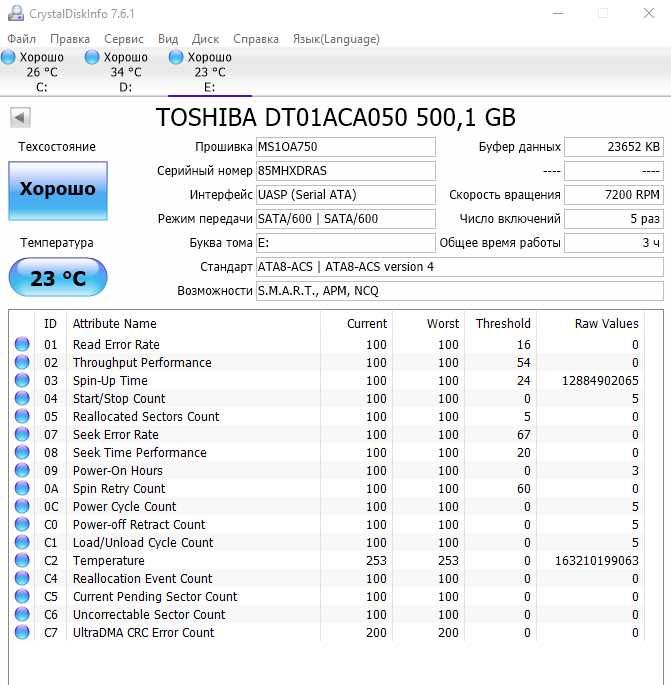Click CrystalDiskInfo app icon in title bar
This screenshot has height=685, width=671.
(16, 13)
